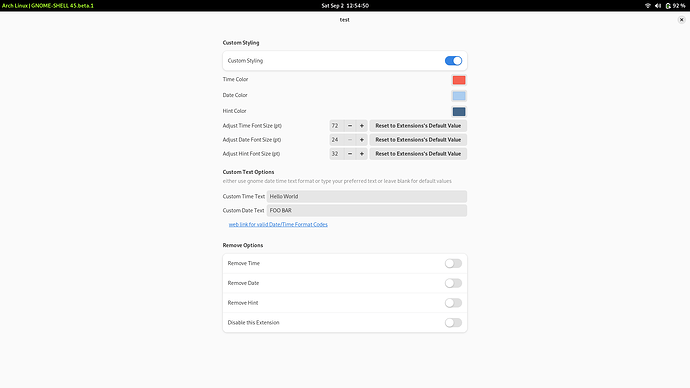Enable the Remove Date switch
Viewport: 690px width, 388px height.
[x=453, y=283]
